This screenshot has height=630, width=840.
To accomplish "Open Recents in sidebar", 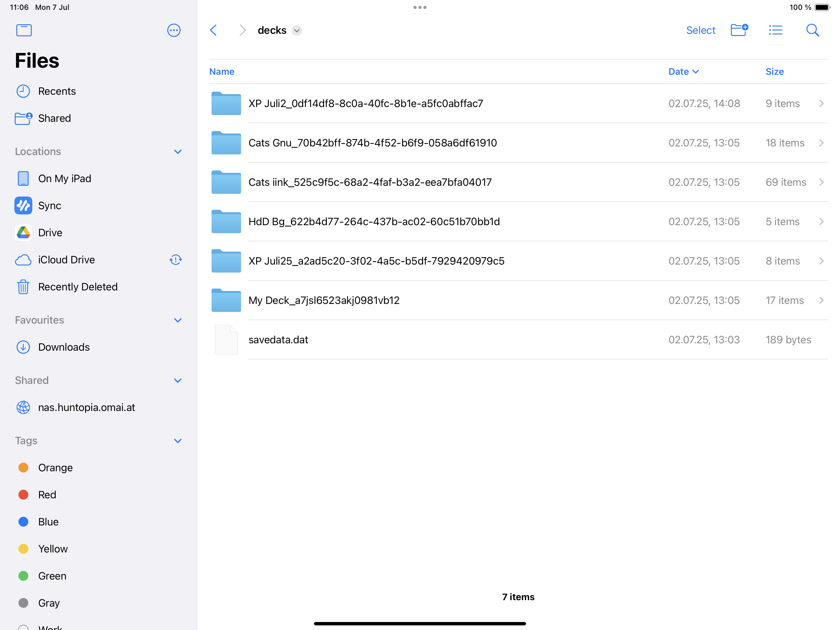I will [x=57, y=91].
